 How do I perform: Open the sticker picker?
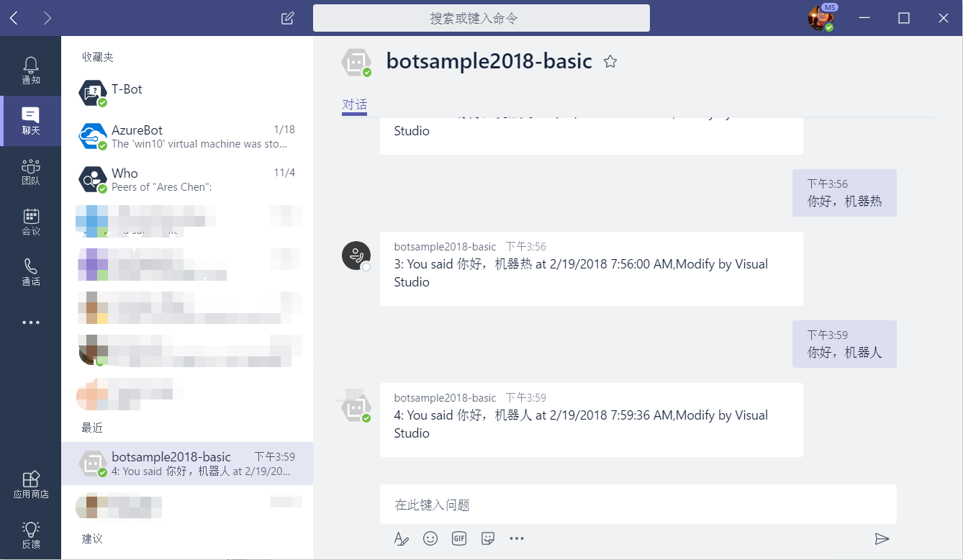(x=488, y=538)
